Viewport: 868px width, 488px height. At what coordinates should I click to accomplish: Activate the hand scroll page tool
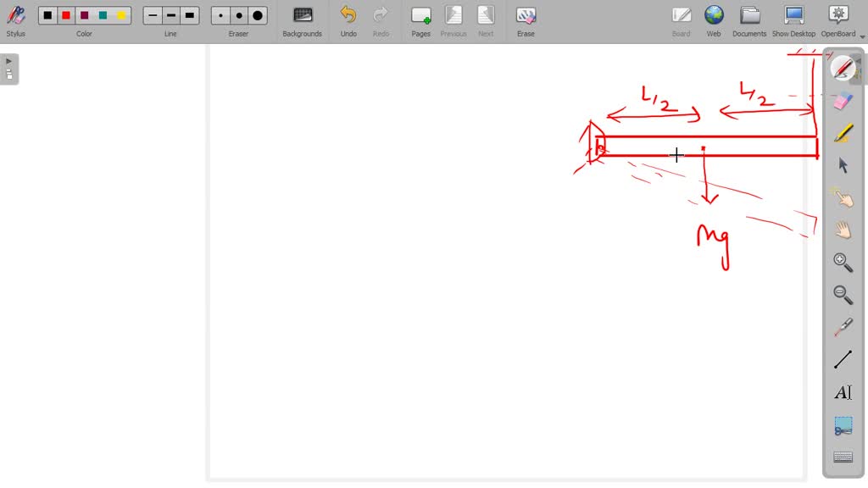point(843,230)
